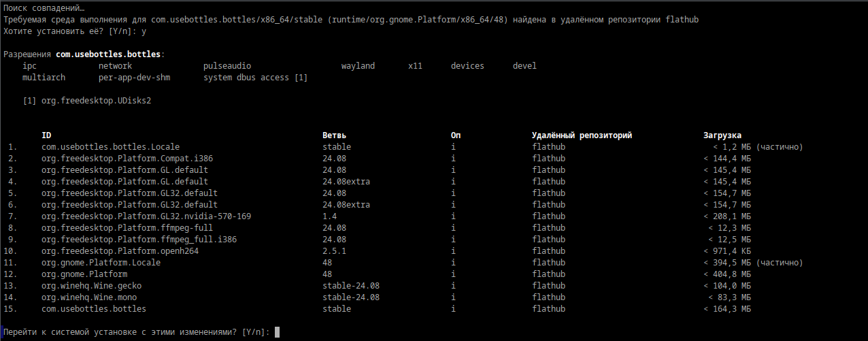
Task: Click on org.freedesktop.Platform.ffmpeg_full.i386 entry
Action: [139, 239]
